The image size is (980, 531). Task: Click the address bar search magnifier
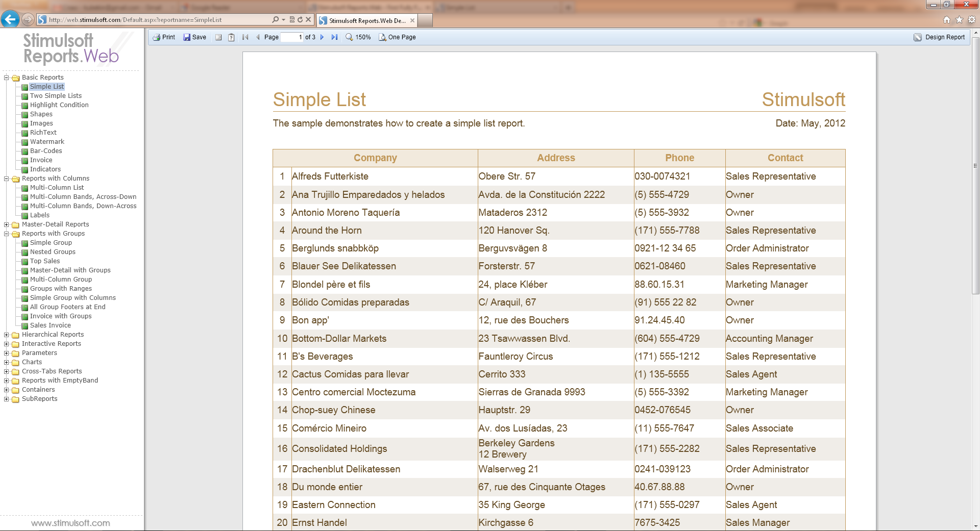276,20
